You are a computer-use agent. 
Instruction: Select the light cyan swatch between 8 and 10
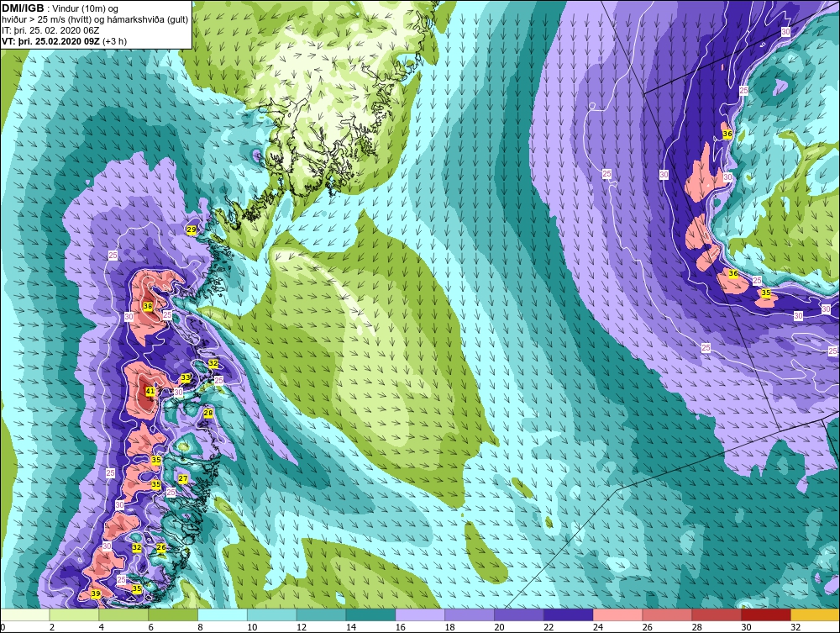click(223, 615)
